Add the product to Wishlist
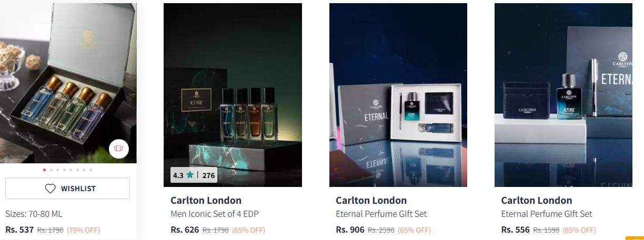This screenshot has width=644, height=240. (x=67, y=189)
